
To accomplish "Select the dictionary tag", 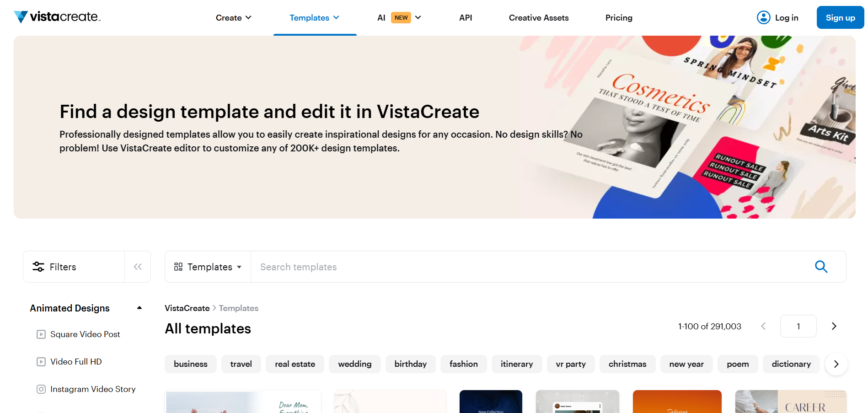I will [x=791, y=364].
